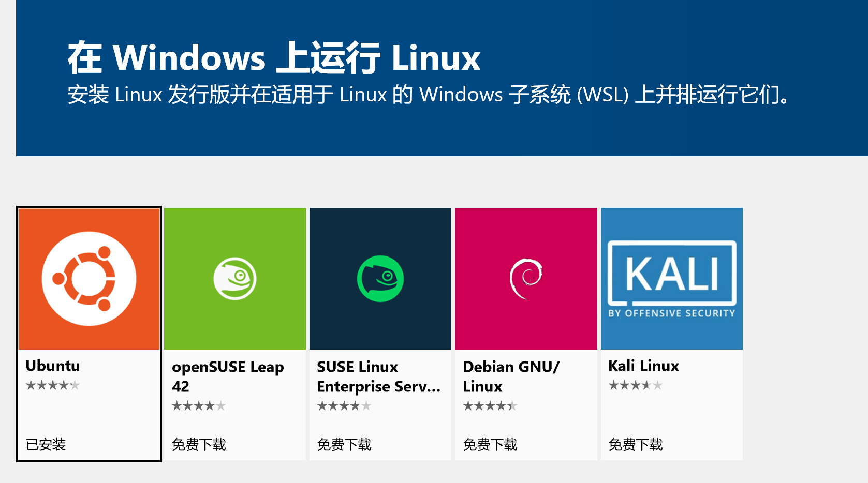Screen dimensions: 868x483
Task: Click the Debian star rating
Action: (x=490, y=406)
